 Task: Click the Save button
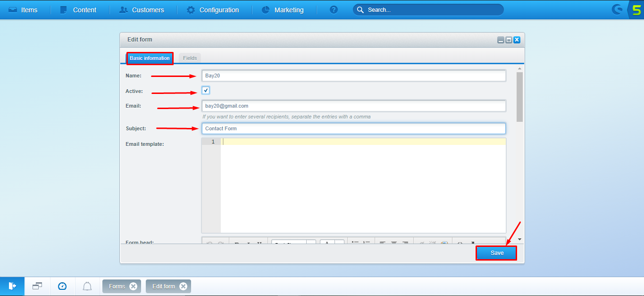(496, 253)
